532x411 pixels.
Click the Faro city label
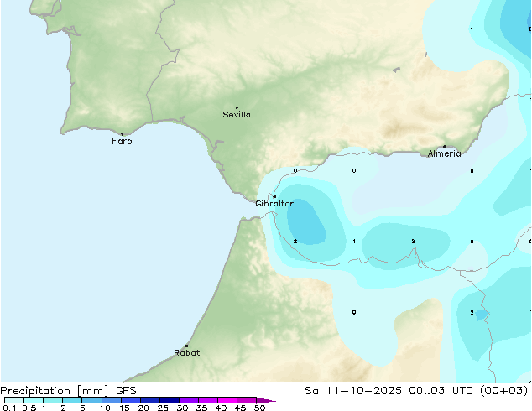[122, 141]
